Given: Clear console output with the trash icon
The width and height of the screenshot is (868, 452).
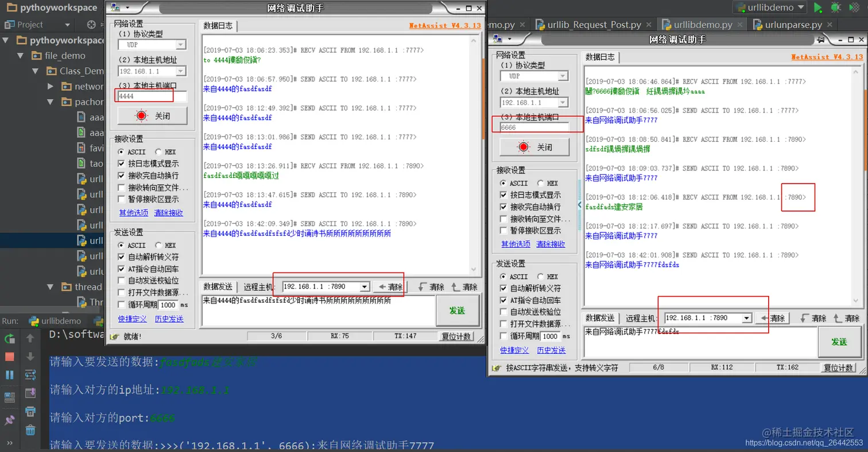Looking at the screenshot, I should pos(30,430).
